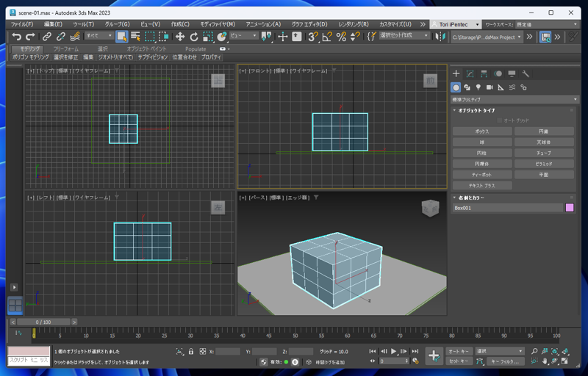The image size is (588, 376).
Task: Click the テキスト プラス button
Action: point(482,186)
